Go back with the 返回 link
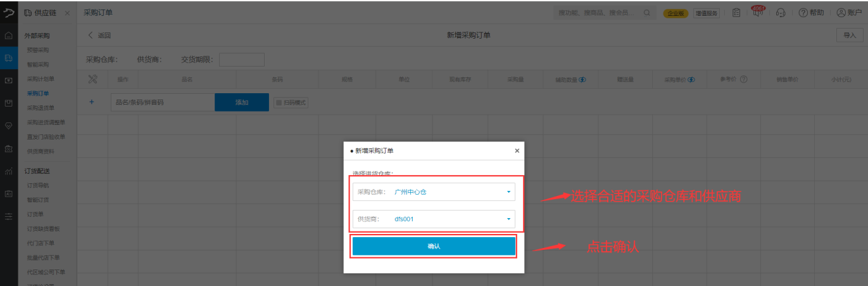Image resolution: width=868 pixels, height=286 pixels. tap(99, 36)
